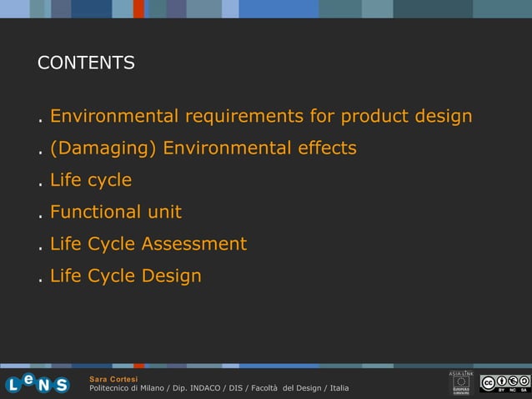
Task: Click the CONTENTS slide heading
Action: [x=86, y=63]
